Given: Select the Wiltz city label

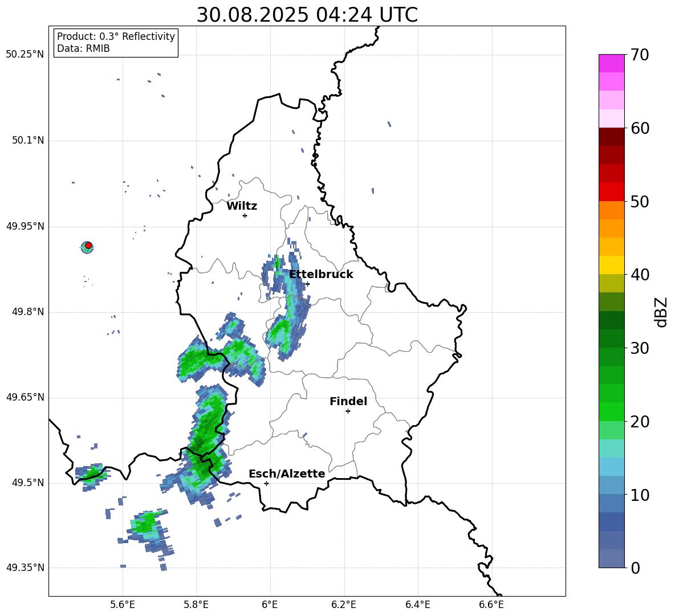Looking at the screenshot, I should [x=242, y=206].
